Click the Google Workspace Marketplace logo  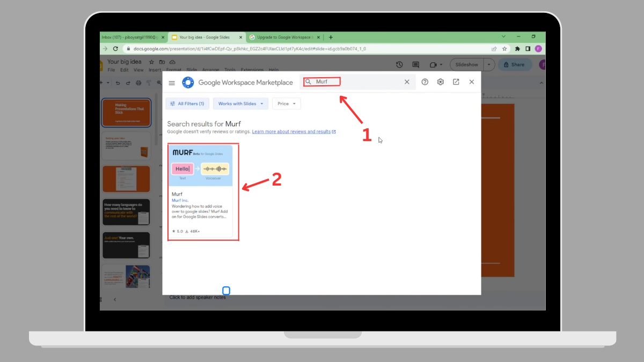(x=188, y=83)
